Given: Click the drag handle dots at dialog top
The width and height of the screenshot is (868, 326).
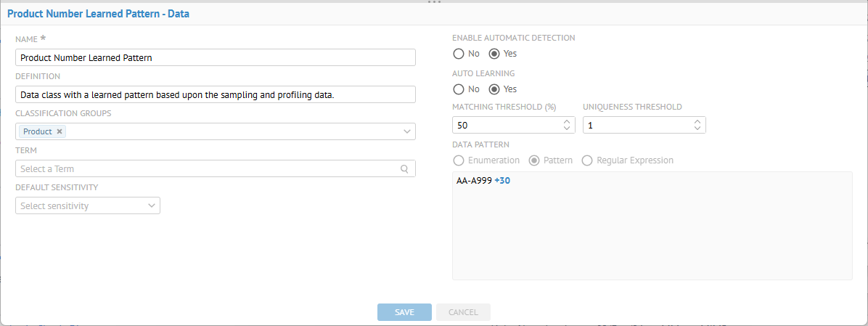Looking at the screenshot, I should [x=434, y=2].
